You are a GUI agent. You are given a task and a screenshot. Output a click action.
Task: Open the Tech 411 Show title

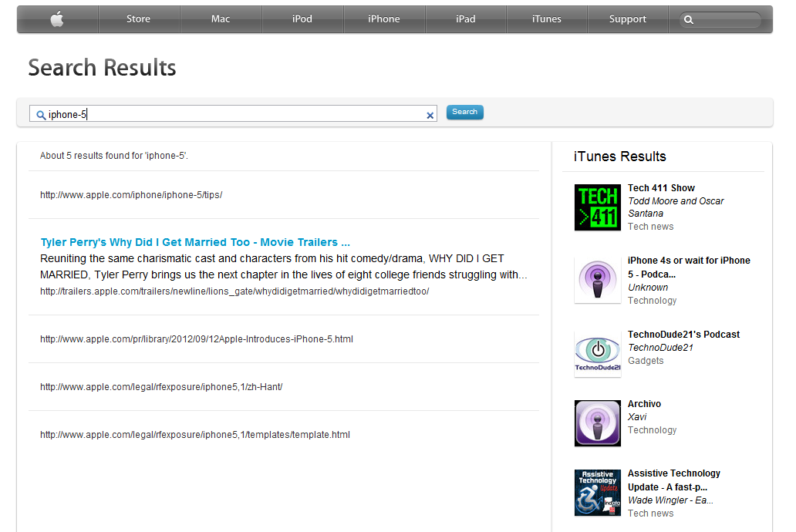pos(661,188)
